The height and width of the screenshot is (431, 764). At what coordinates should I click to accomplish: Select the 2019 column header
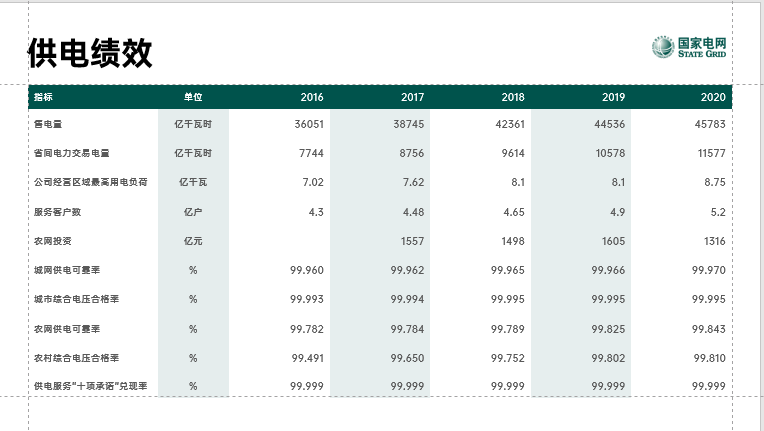pos(613,97)
